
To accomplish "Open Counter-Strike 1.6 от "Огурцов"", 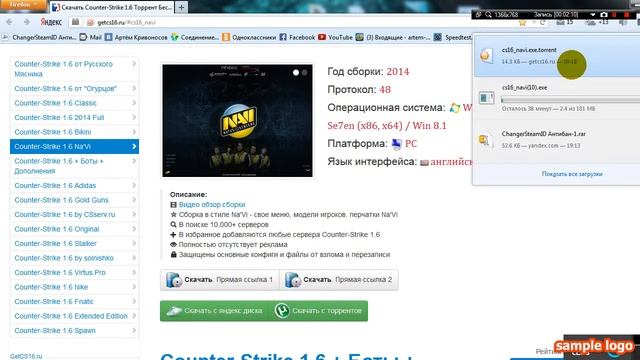I will [x=74, y=89].
